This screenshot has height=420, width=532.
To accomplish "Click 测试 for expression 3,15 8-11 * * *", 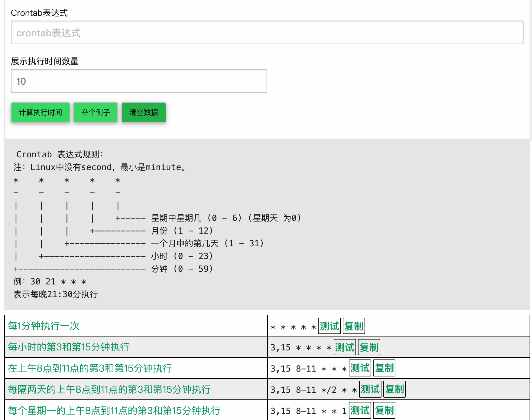I will pyautogui.click(x=359, y=368).
